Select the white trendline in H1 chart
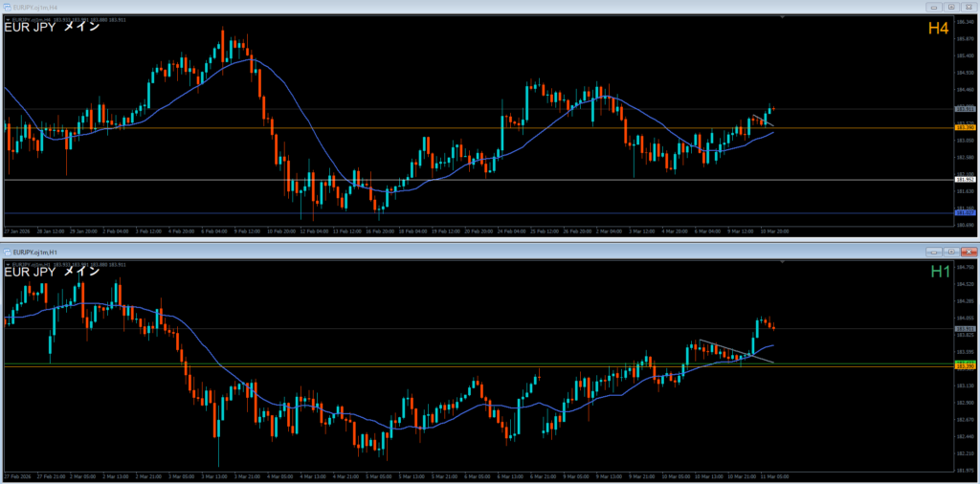Image resolution: width=980 pixels, height=484 pixels. click(732, 350)
